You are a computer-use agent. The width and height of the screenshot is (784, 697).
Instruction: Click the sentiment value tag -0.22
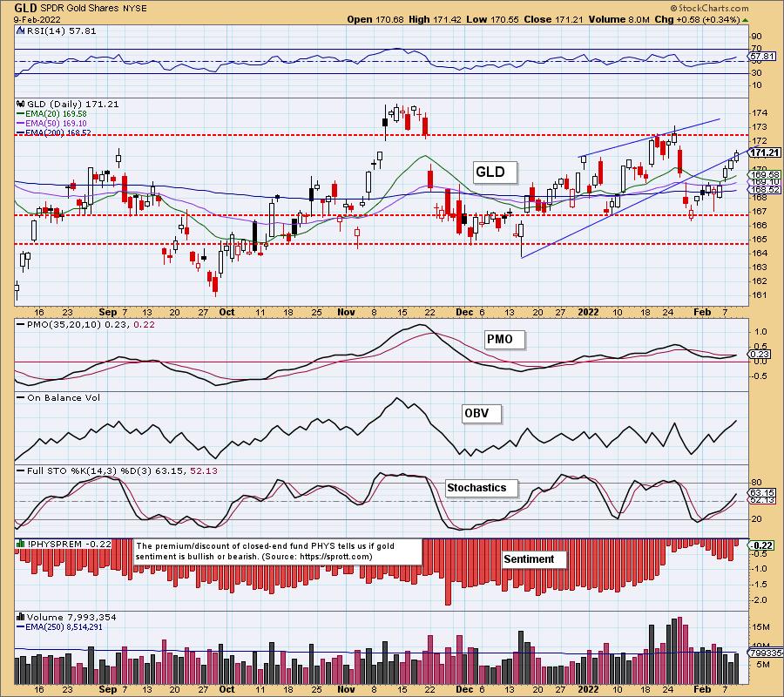click(x=763, y=545)
